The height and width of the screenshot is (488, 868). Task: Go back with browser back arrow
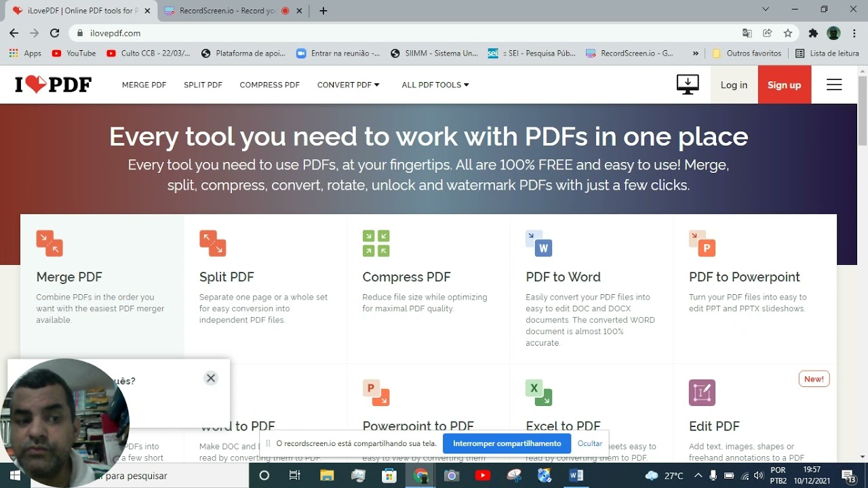[14, 33]
